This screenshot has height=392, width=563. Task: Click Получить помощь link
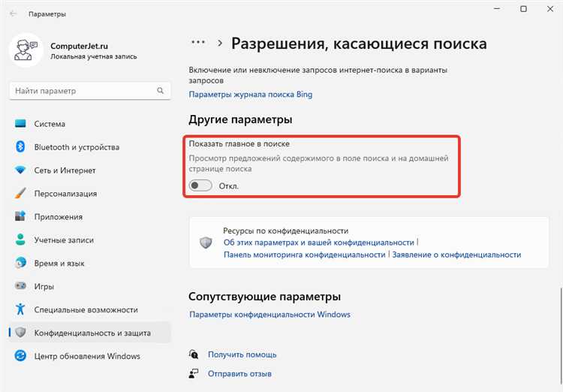click(x=242, y=354)
